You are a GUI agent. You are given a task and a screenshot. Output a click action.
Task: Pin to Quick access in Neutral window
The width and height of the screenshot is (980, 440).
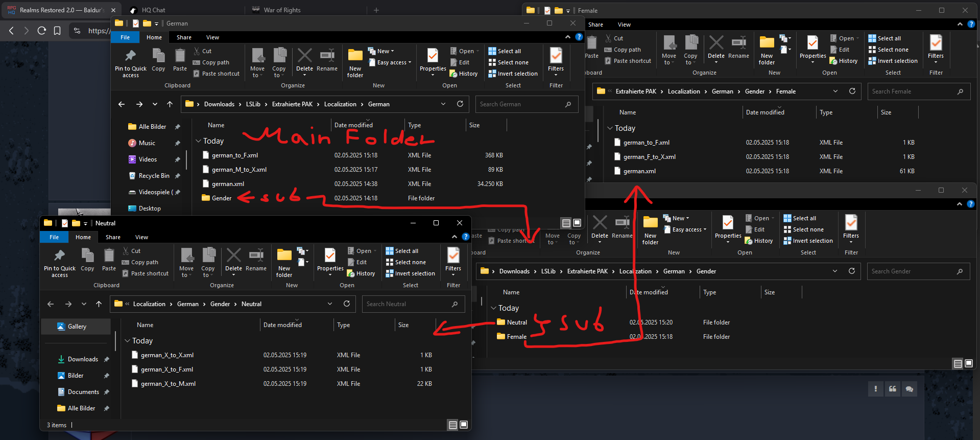tap(60, 262)
